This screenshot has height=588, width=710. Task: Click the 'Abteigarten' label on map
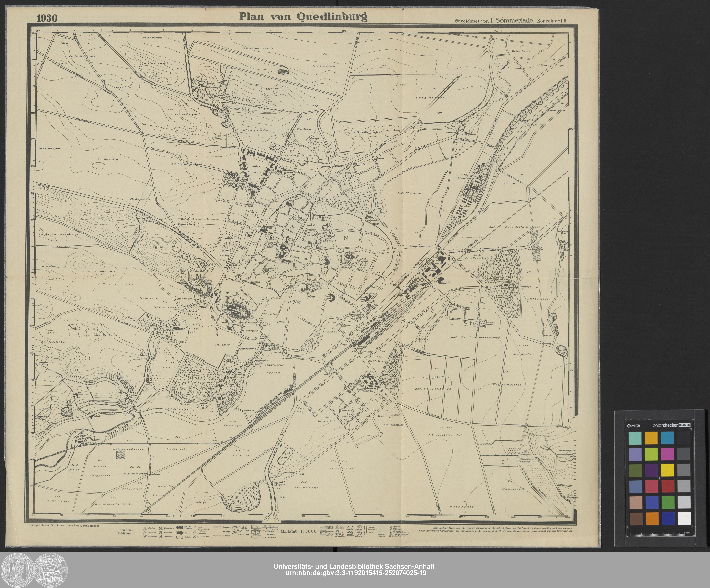223,345
